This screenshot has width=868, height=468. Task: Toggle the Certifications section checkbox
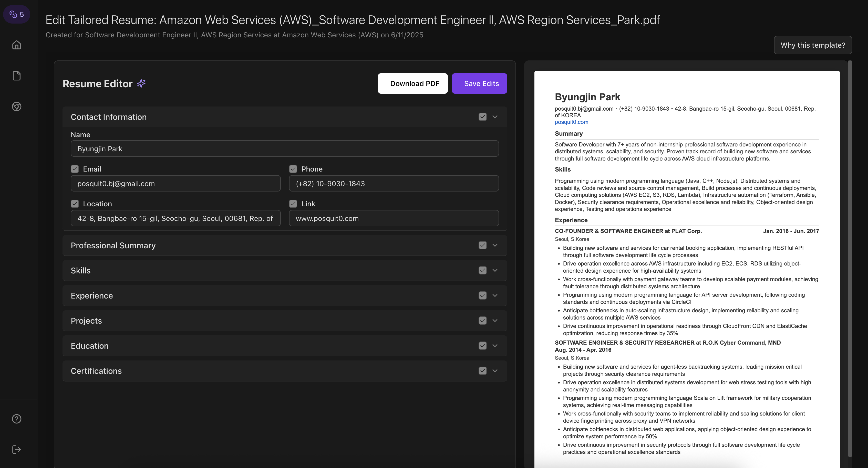coord(482,371)
